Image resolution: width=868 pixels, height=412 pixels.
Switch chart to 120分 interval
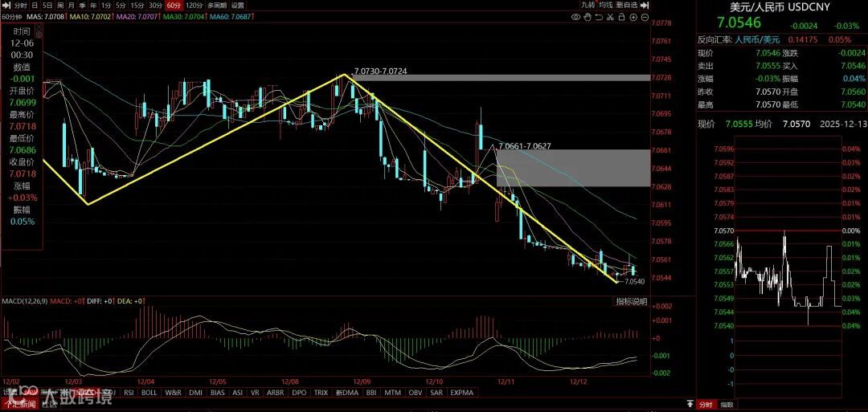coord(194,6)
